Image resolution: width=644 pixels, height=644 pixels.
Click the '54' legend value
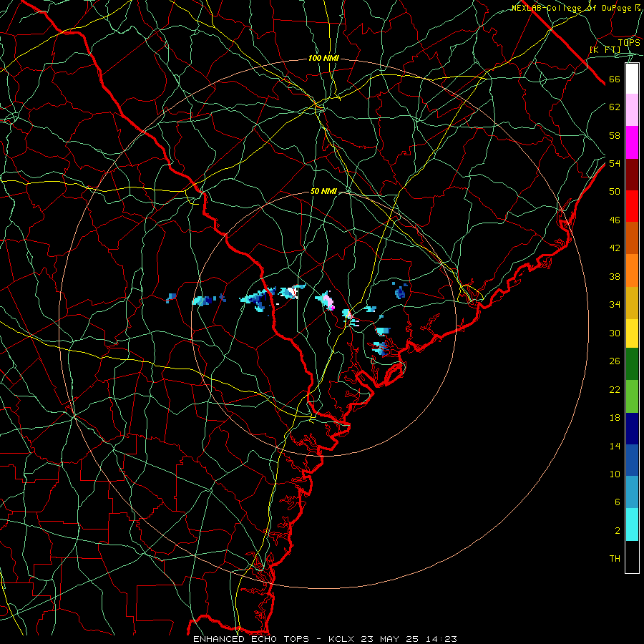pyautogui.click(x=615, y=163)
